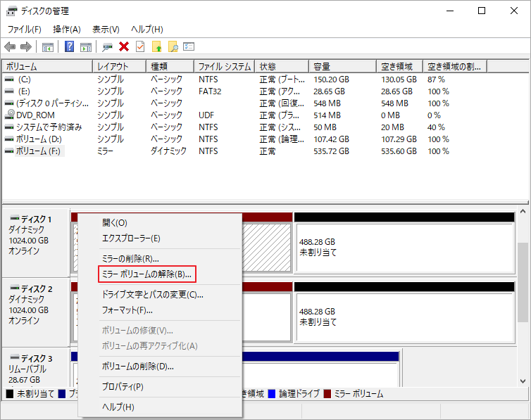This screenshot has width=531, height=420.
Task: Click the red X delete icon
Action: (x=124, y=46)
